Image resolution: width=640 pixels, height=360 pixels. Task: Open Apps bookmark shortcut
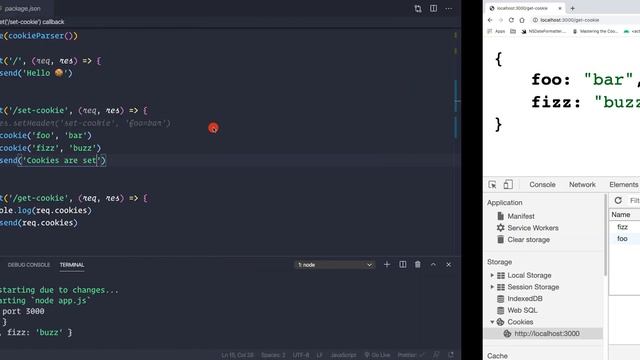(496, 31)
